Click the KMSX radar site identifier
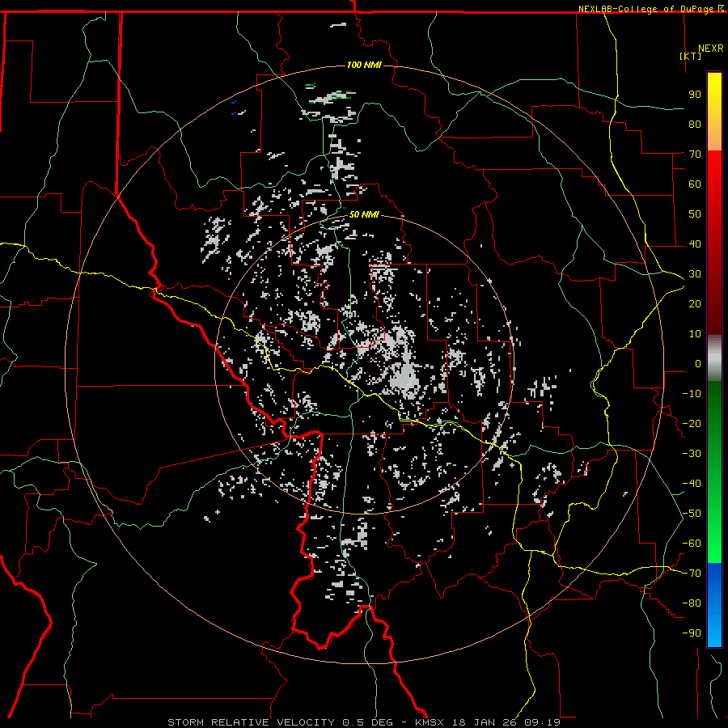 (x=430, y=722)
